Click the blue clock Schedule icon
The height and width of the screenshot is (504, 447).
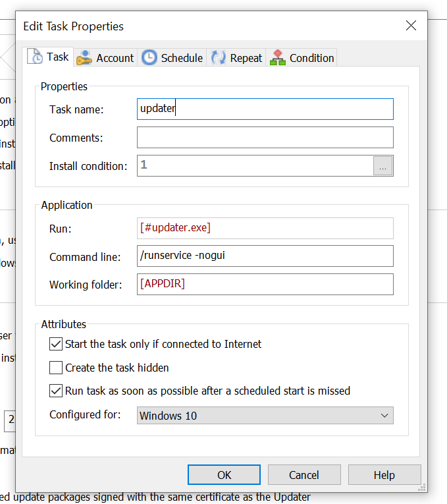coord(149,58)
